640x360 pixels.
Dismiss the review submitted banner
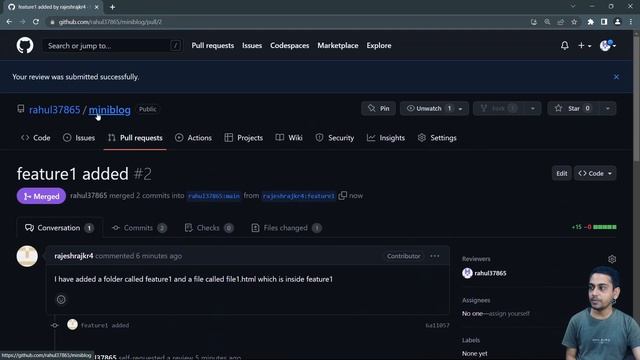616,77
